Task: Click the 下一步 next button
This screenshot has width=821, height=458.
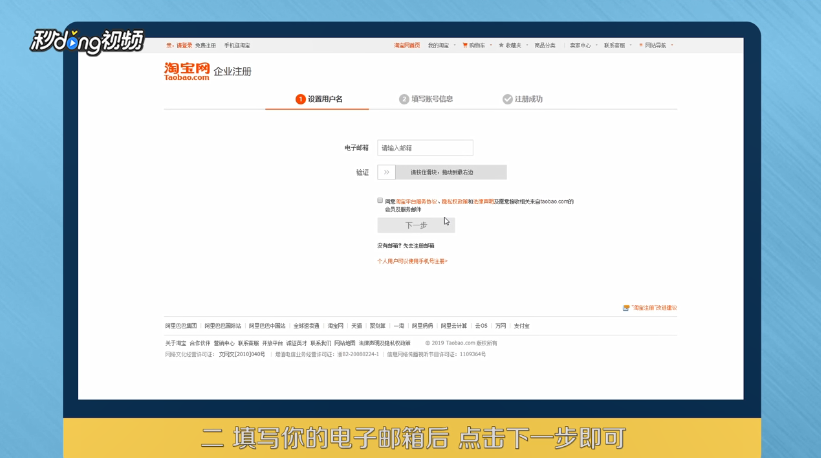Action: click(416, 225)
